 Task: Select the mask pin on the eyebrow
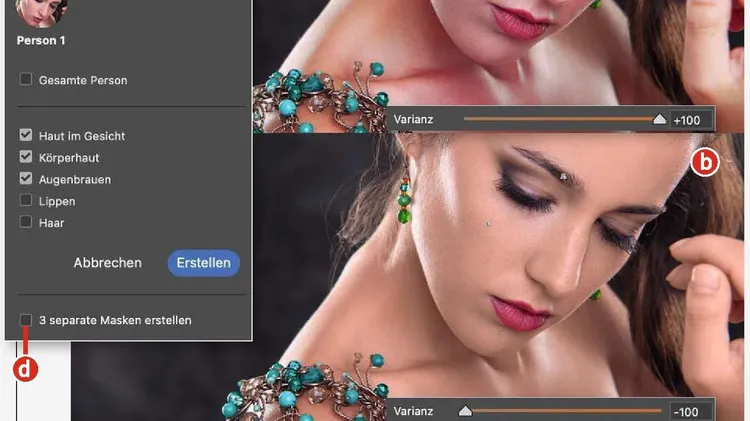(x=563, y=176)
